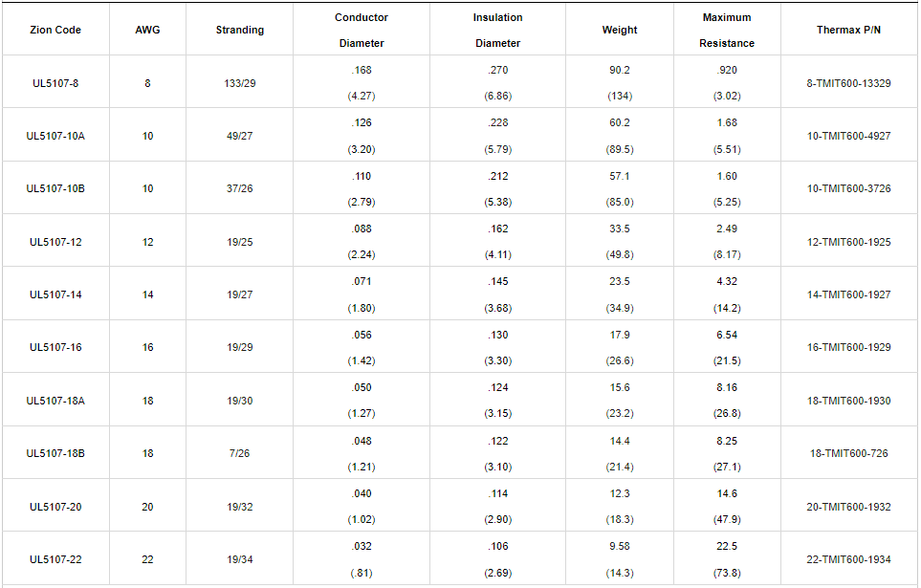Click the Zion Code column header
Screen dimensions: 921x588
coord(55,30)
